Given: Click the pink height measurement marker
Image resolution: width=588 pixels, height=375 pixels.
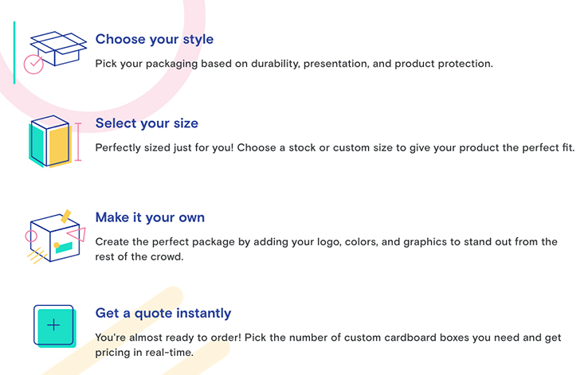Looking at the screenshot, I should pos(77,142).
